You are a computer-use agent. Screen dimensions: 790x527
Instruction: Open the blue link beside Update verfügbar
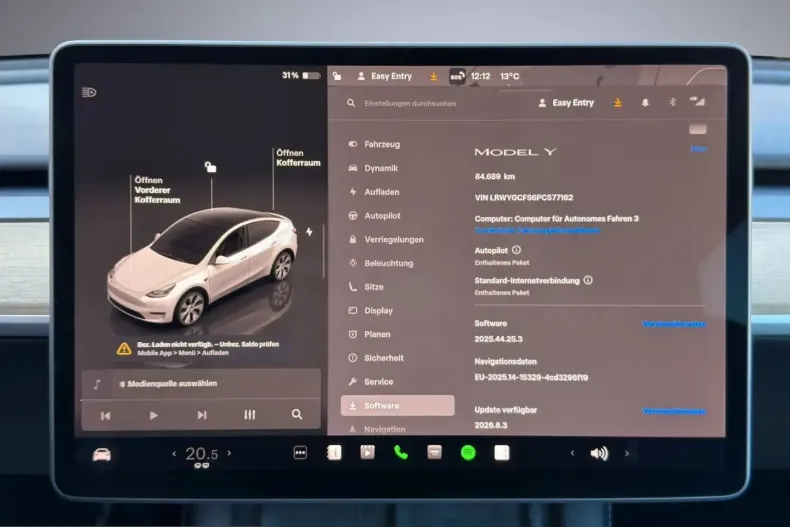[674, 411]
